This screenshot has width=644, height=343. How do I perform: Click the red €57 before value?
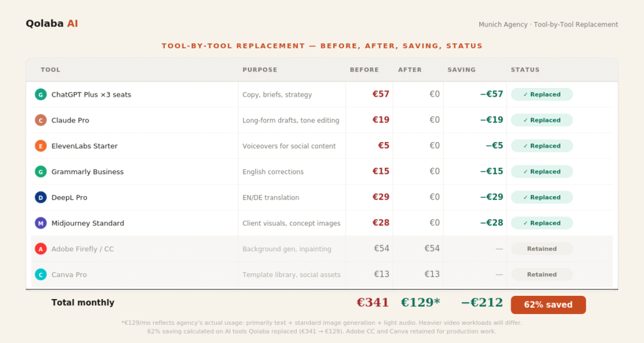(x=380, y=94)
